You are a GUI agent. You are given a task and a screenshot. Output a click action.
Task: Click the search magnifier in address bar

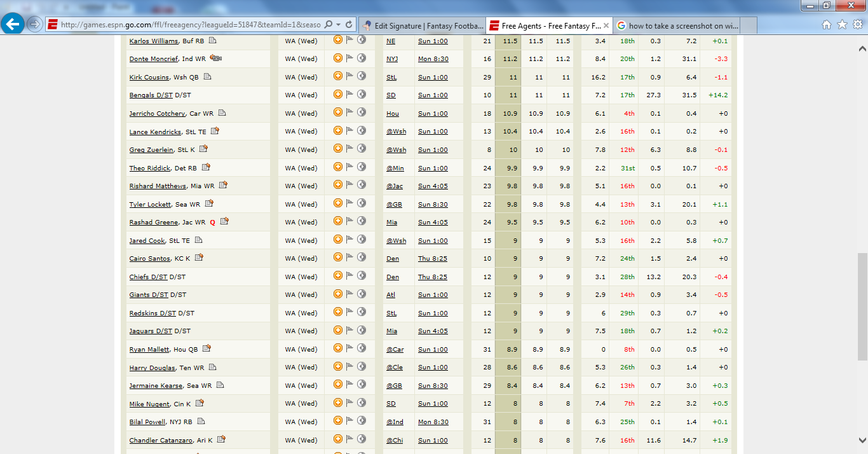(x=328, y=24)
